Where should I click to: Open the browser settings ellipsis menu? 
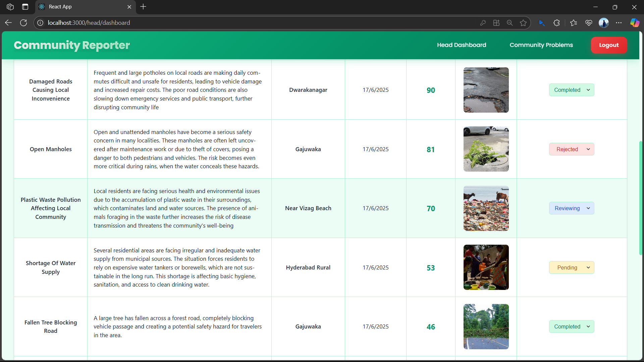coord(619,23)
